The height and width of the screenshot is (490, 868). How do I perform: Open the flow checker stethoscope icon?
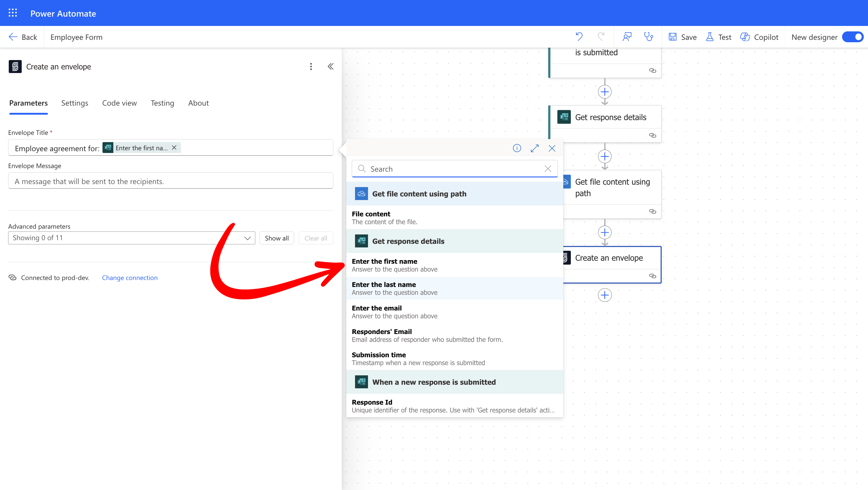[648, 37]
